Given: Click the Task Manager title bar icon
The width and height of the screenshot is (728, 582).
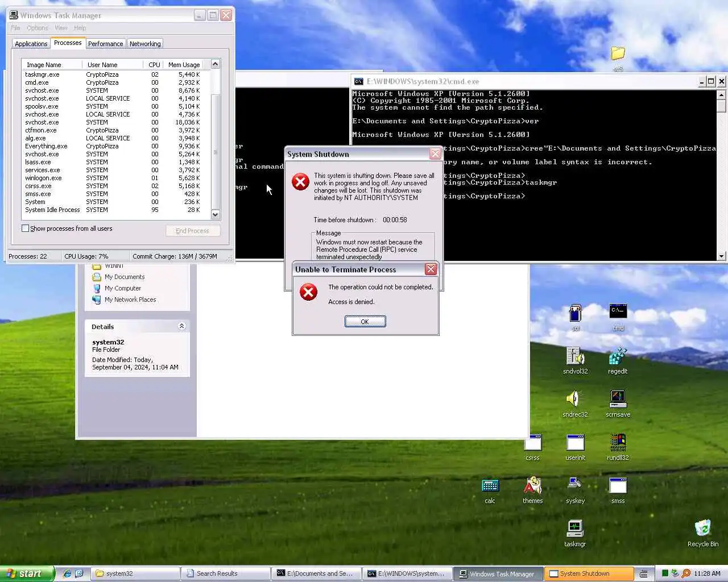Looking at the screenshot, I should click(x=14, y=15).
